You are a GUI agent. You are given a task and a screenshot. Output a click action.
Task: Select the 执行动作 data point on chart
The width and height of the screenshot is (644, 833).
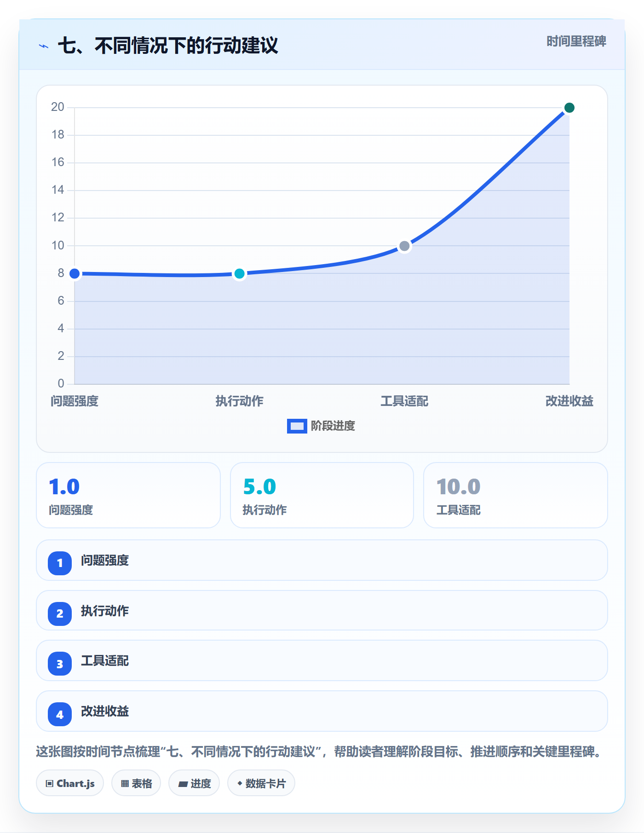click(240, 274)
